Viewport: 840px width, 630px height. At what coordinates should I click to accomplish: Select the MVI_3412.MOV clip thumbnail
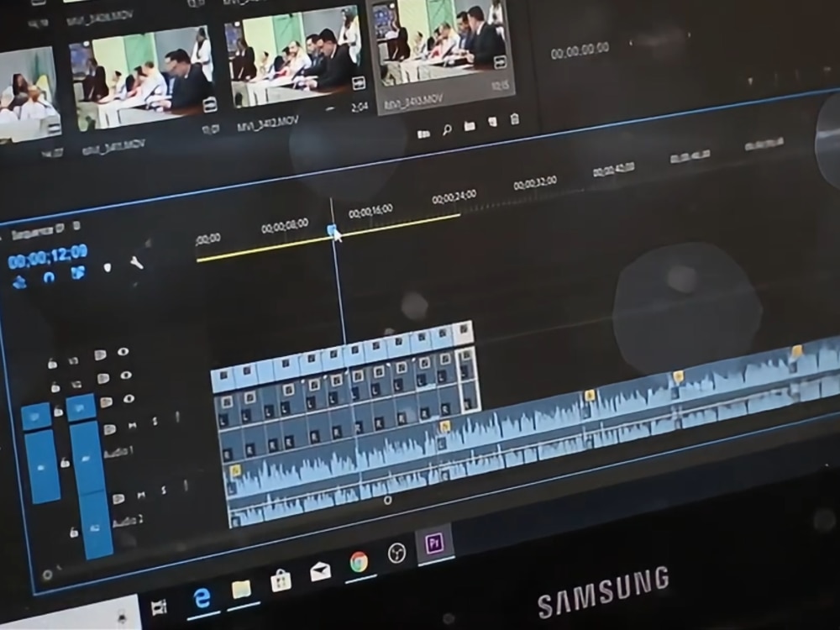point(296,55)
